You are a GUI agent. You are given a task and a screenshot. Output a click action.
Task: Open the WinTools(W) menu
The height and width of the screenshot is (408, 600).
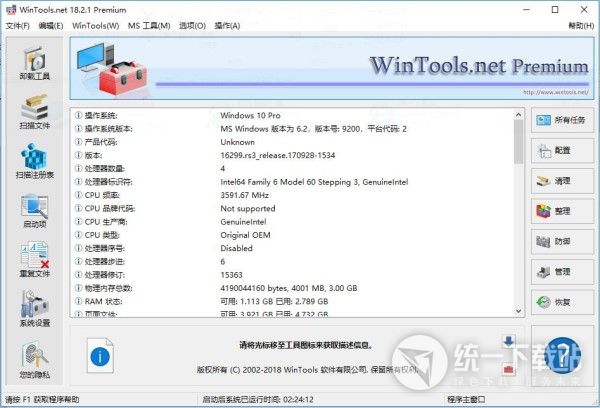point(96,26)
